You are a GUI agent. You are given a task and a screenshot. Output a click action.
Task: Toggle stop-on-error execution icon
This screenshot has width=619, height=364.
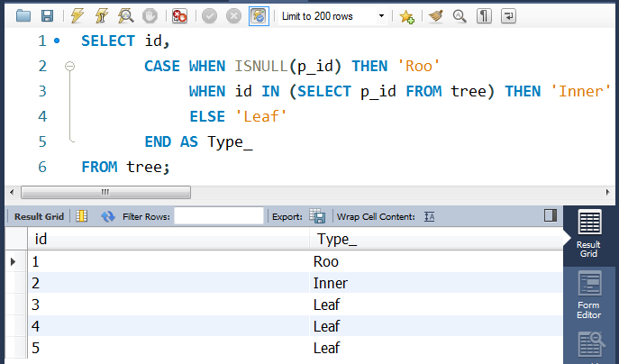(x=179, y=16)
